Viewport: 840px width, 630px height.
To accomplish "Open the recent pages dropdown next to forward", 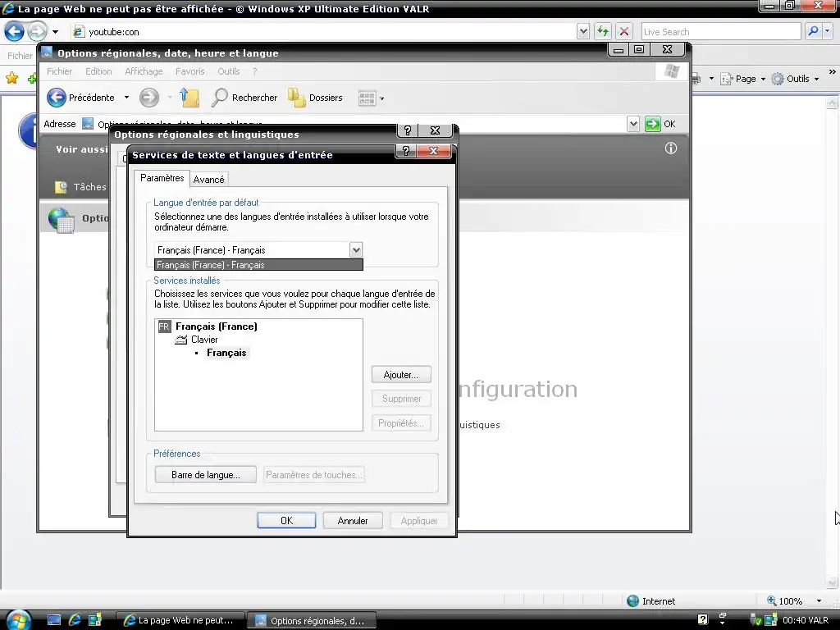I will tap(55, 32).
